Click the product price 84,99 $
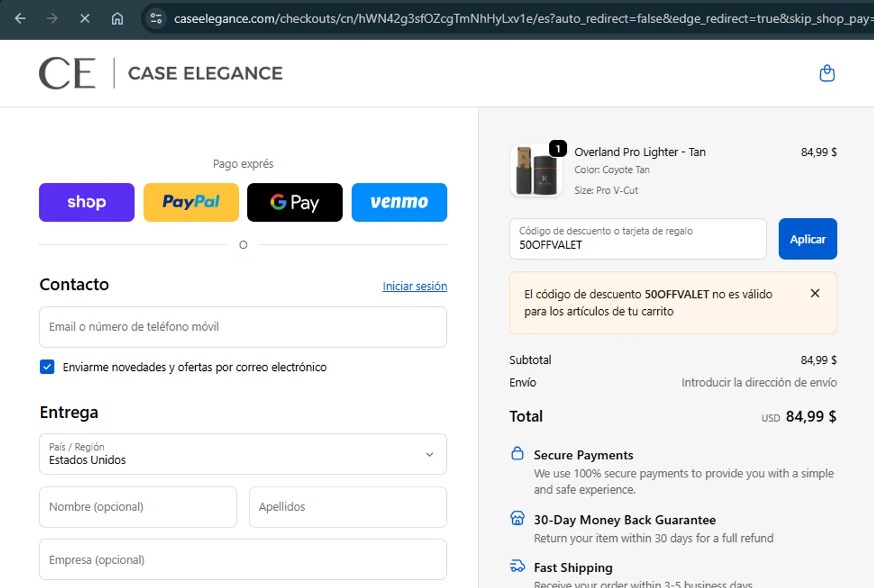Screen dimensions: 874x588 tap(819, 152)
